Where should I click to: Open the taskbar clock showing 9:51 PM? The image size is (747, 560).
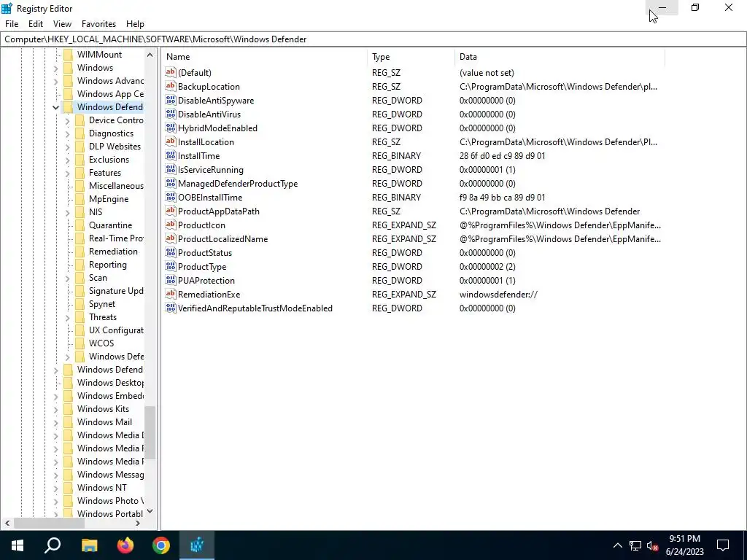coord(684,545)
